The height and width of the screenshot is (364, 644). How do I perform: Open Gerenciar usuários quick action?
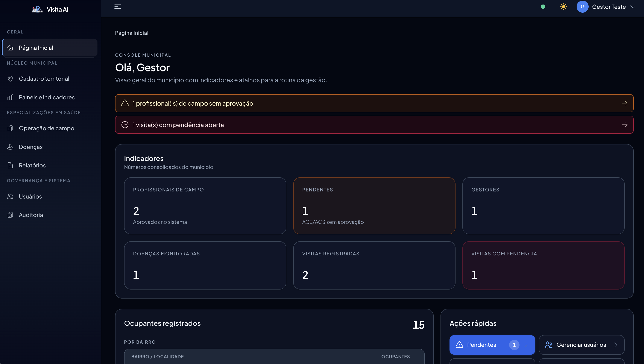pyautogui.click(x=581, y=345)
